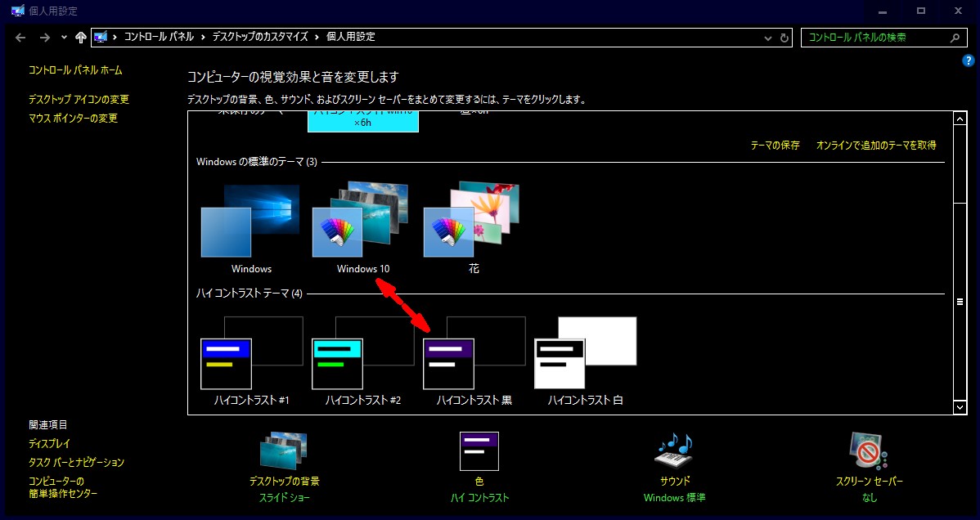Click the Windows 標準 sound text

point(674,498)
